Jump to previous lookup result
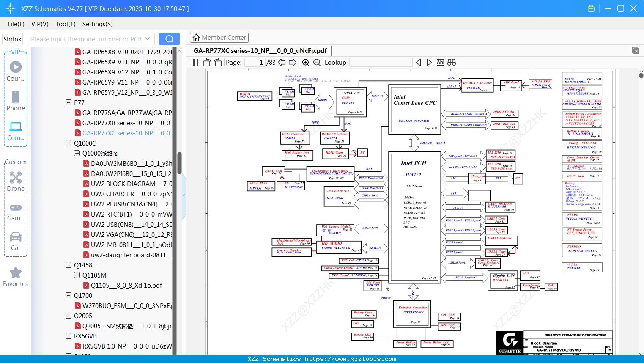This screenshot has height=363, width=644. 418,63
